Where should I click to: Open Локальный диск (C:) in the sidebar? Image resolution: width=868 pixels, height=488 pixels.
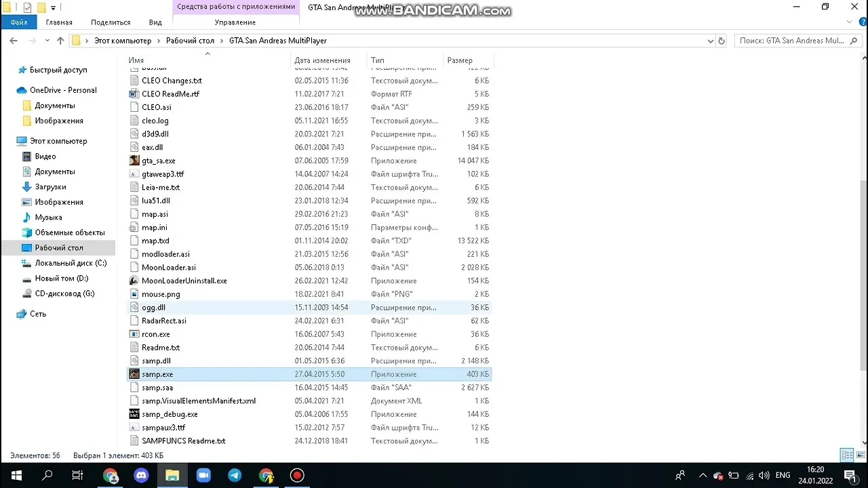coord(71,263)
